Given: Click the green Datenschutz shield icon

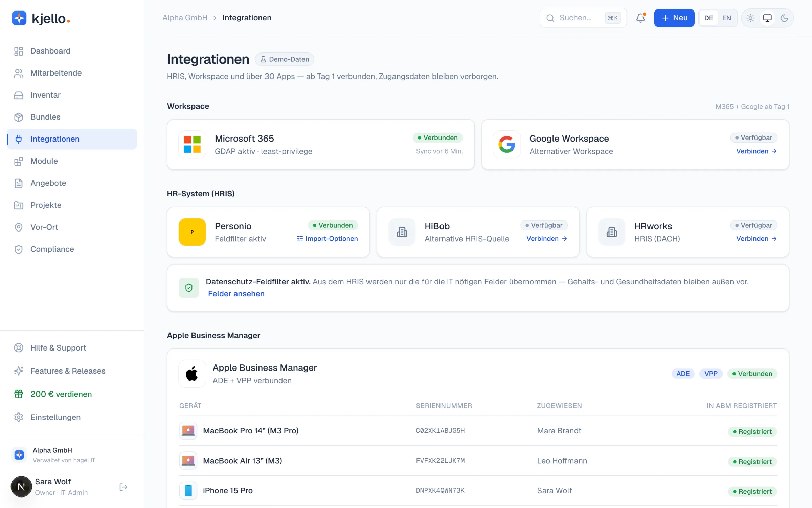Looking at the screenshot, I should pyautogui.click(x=189, y=288).
